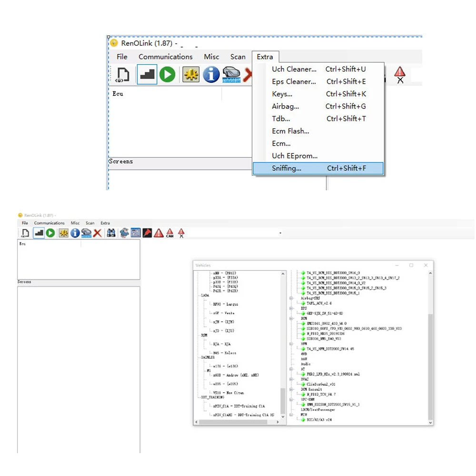
Task: Collapse the DCM Renault node
Action: click(291, 389)
